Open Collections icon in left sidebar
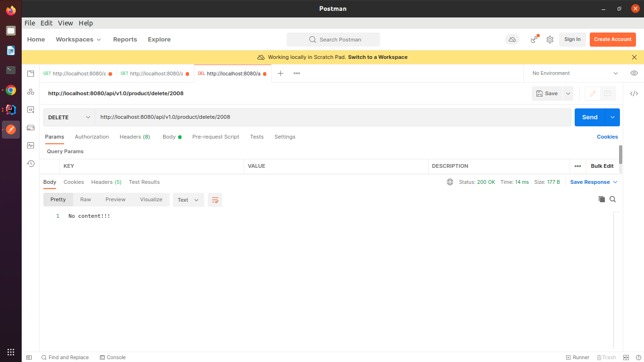Screen dimensions: 644x362 coord(31,74)
